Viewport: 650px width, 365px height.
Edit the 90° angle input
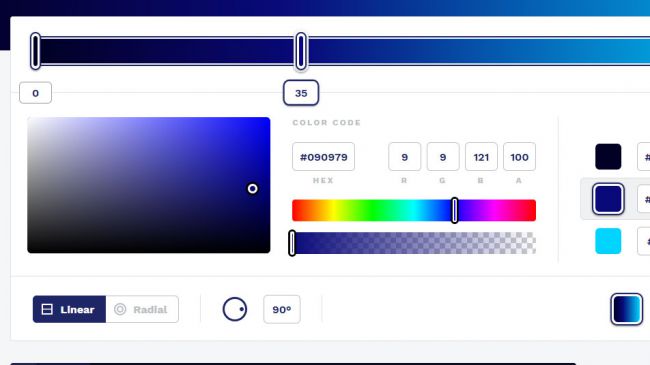click(x=282, y=309)
